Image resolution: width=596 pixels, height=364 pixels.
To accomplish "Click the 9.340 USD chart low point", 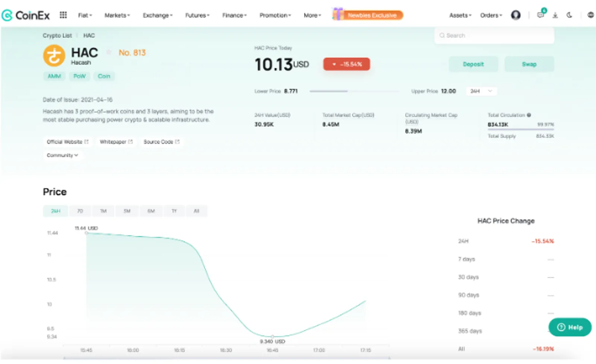I will 272,336.
